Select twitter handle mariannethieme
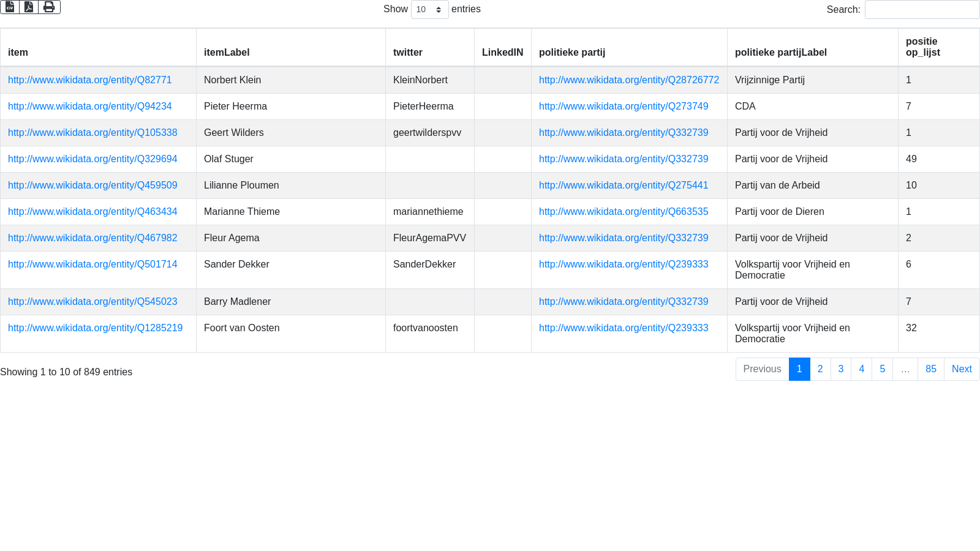 pyautogui.click(x=428, y=212)
